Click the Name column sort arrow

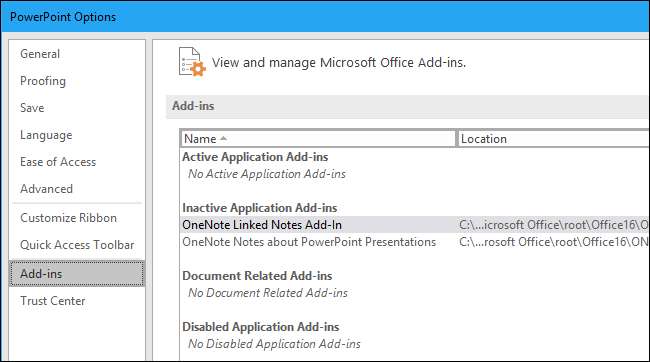(223, 138)
